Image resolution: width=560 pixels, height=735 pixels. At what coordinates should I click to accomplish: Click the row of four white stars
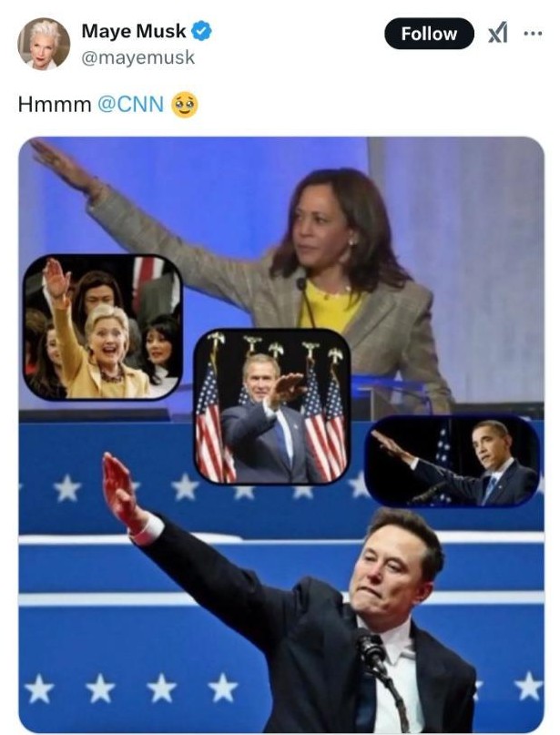[130, 689]
